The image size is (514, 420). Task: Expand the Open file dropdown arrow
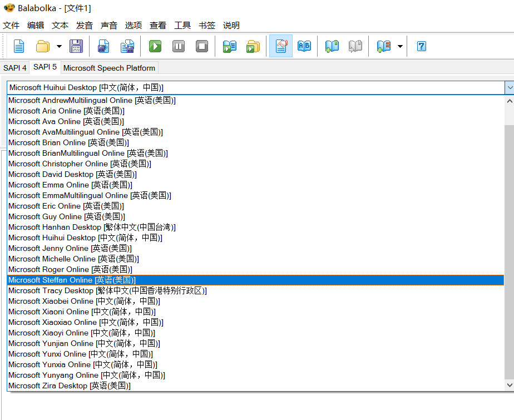(x=59, y=46)
